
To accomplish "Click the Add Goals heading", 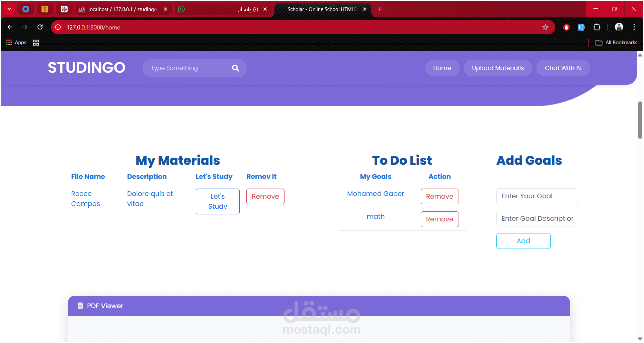I will tap(529, 160).
